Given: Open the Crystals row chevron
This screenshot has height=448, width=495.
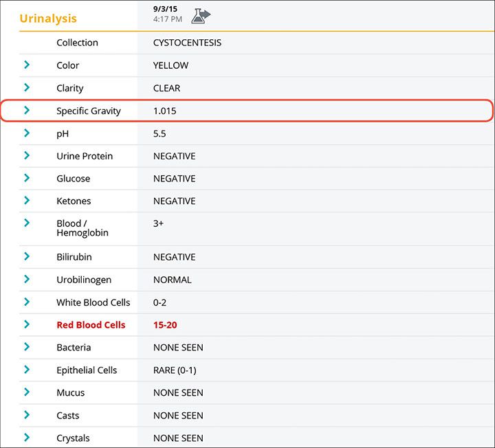Looking at the screenshot, I should tap(27, 438).
